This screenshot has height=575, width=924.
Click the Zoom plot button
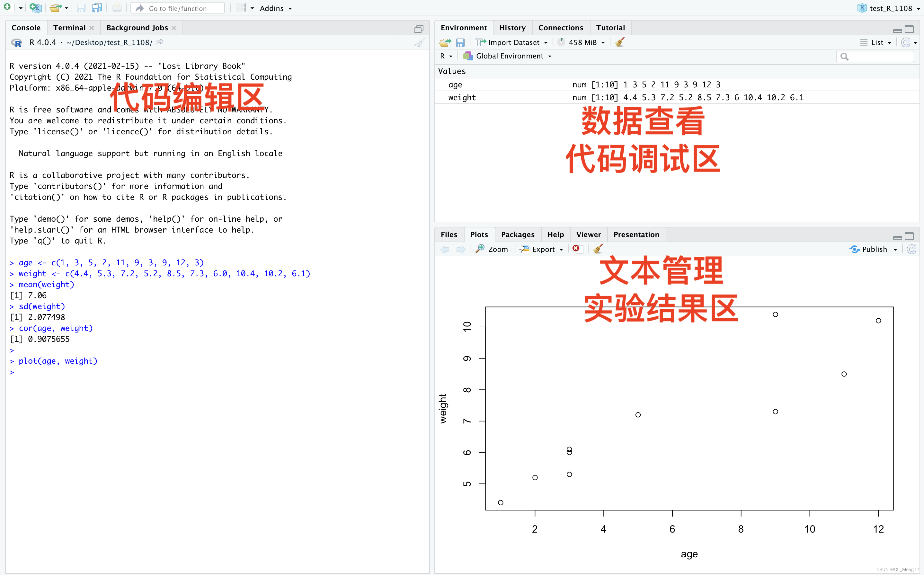click(491, 249)
